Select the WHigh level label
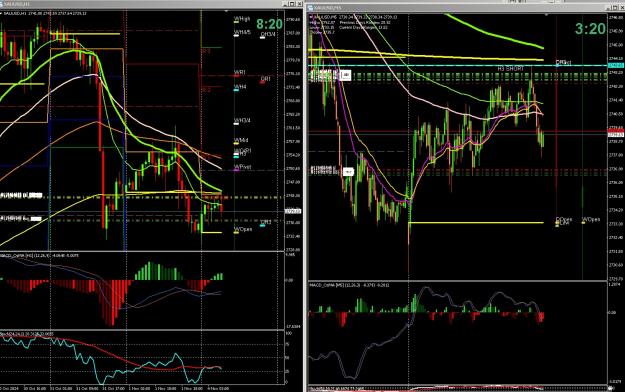Viewport: 625px width, 392px height. pos(242,19)
